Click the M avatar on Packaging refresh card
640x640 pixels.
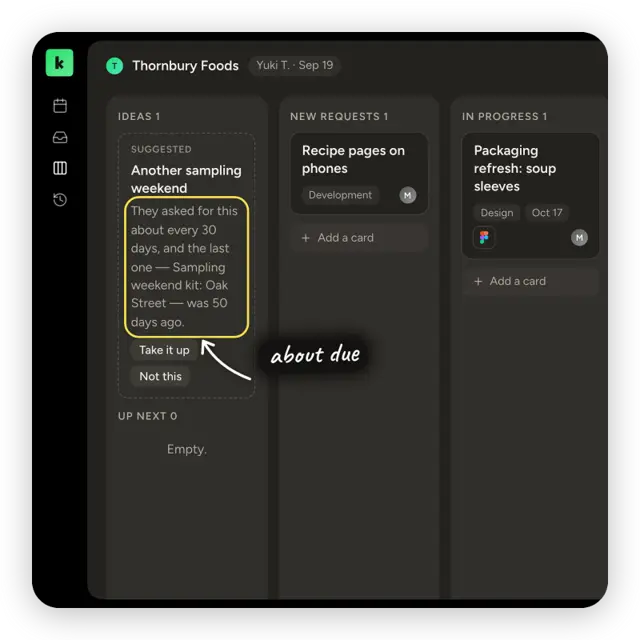coord(579,238)
